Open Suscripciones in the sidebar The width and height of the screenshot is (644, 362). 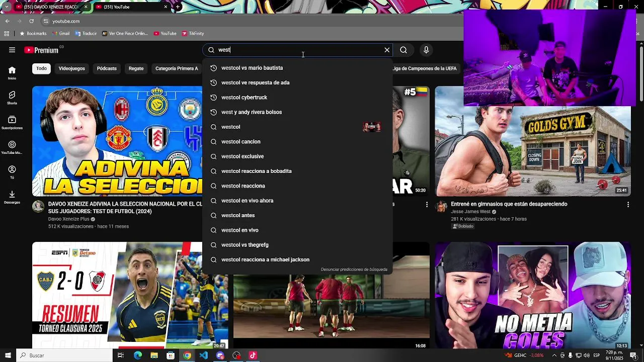(12, 123)
